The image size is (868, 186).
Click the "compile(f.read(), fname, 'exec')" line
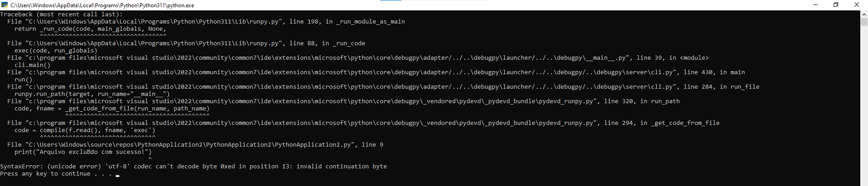click(x=85, y=130)
